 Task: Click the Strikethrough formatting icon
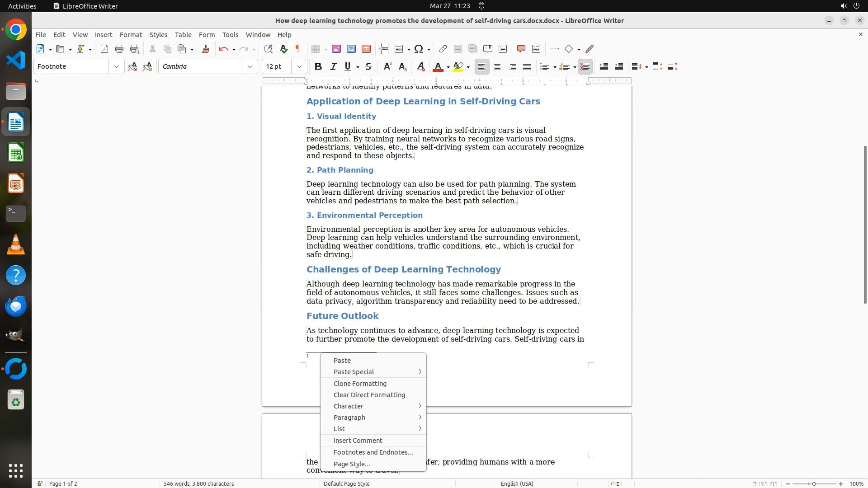point(368,67)
